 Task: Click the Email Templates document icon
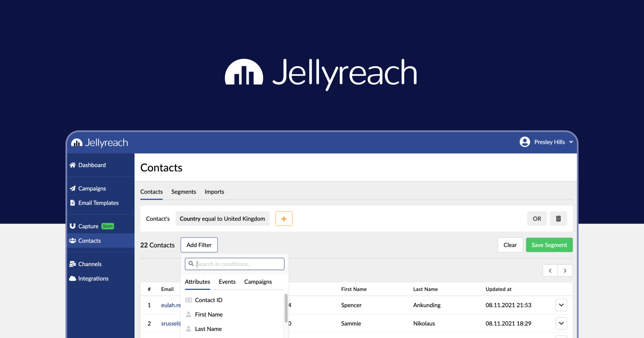pos(72,203)
